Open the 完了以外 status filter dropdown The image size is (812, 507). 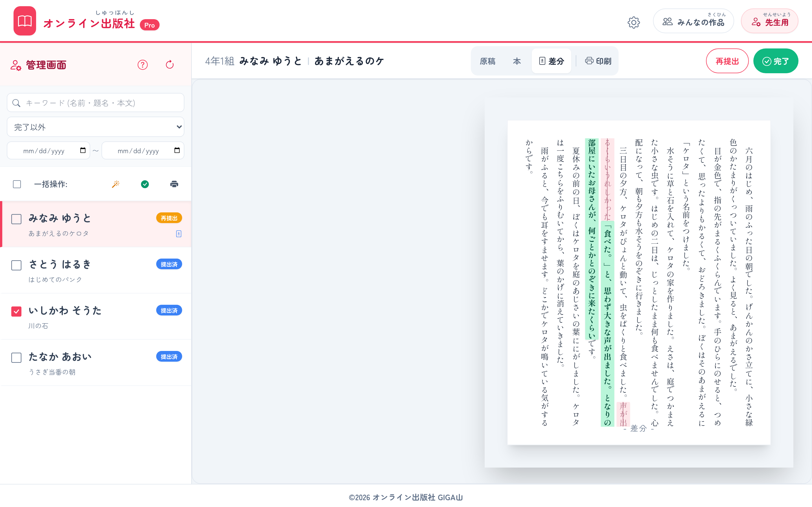click(x=96, y=127)
